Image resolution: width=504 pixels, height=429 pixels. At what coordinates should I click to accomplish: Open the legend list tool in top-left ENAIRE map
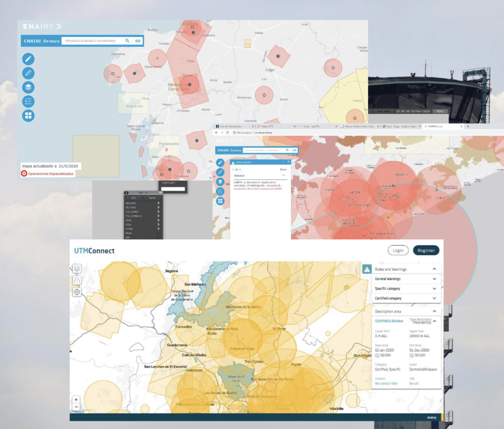tap(28, 101)
